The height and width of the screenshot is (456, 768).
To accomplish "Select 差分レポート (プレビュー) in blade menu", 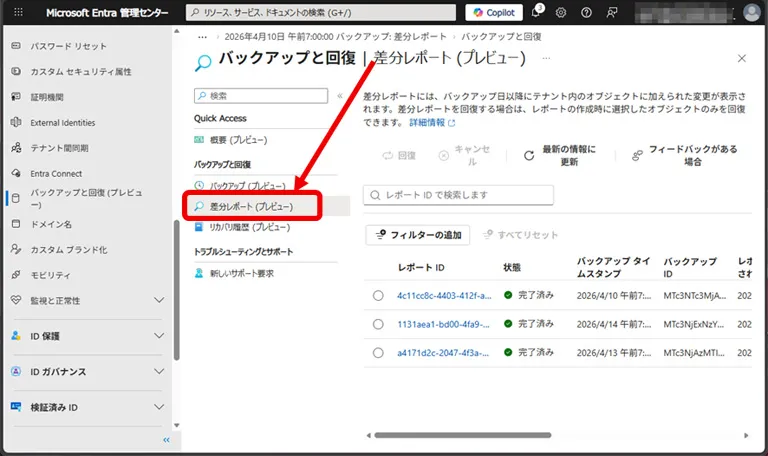I will (x=252, y=207).
